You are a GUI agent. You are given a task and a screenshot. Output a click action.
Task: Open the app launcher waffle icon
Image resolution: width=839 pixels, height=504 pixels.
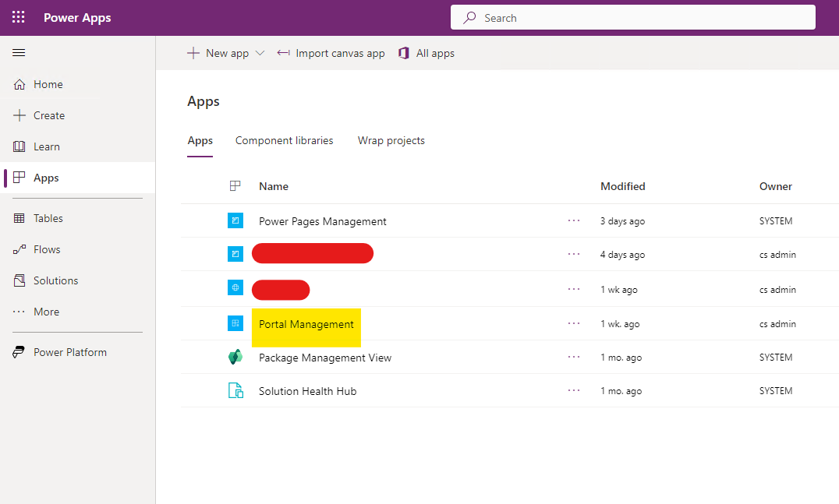tap(18, 17)
